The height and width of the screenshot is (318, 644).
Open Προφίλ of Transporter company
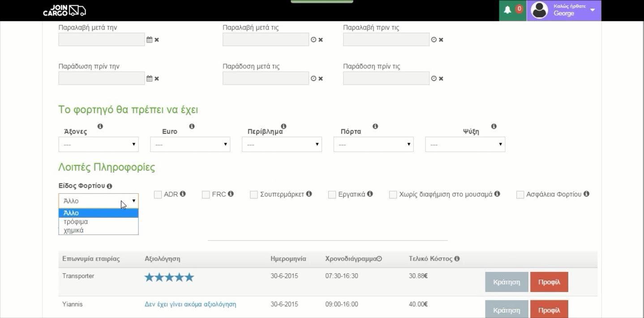(549, 282)
